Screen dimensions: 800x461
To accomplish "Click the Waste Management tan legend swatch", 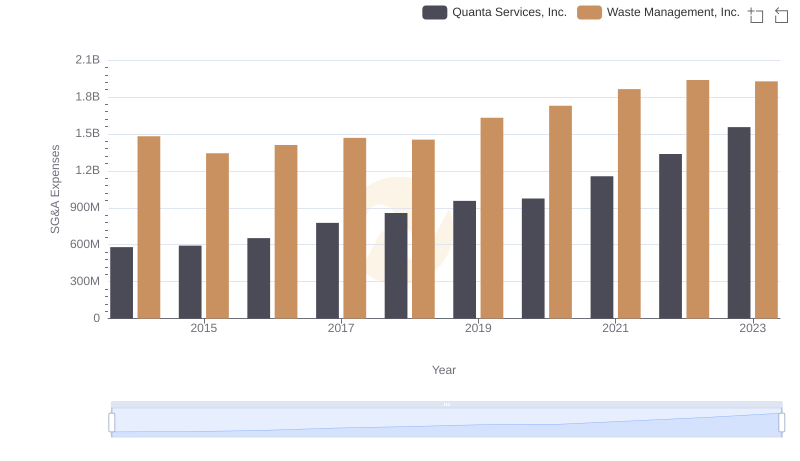I will coord(589,12).
